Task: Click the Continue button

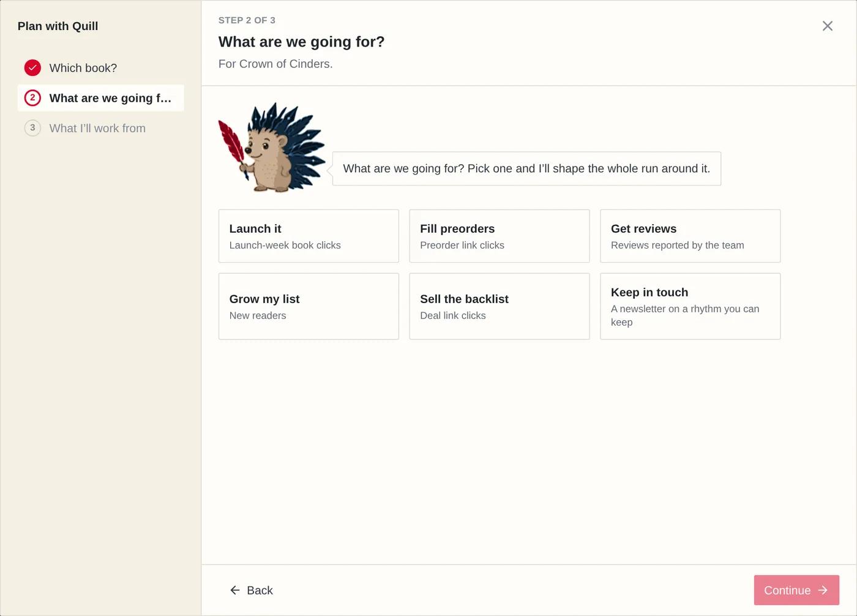Action: click(x=796, y=590)
